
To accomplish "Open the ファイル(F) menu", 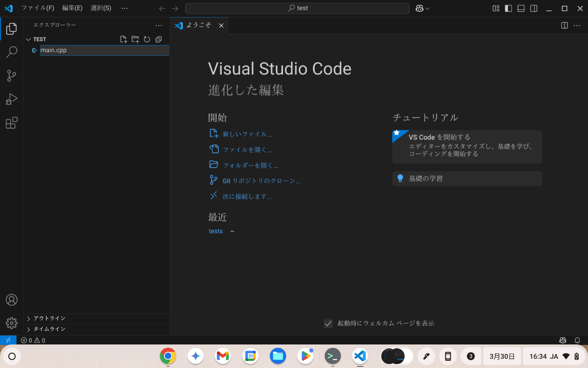I will tap(38, 8).
